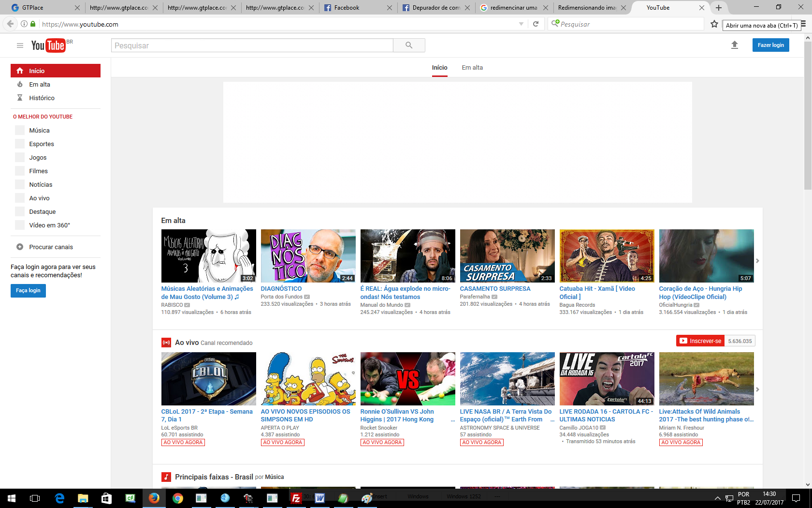Click the Fazer login button
Screen dimensions: 812x508
coord(770,45)
